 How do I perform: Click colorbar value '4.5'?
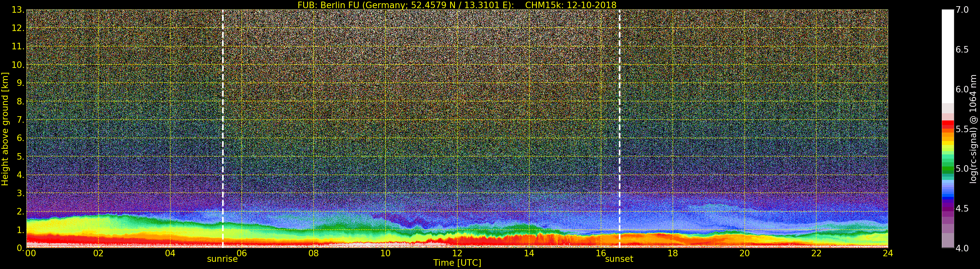tap(962, 209)
